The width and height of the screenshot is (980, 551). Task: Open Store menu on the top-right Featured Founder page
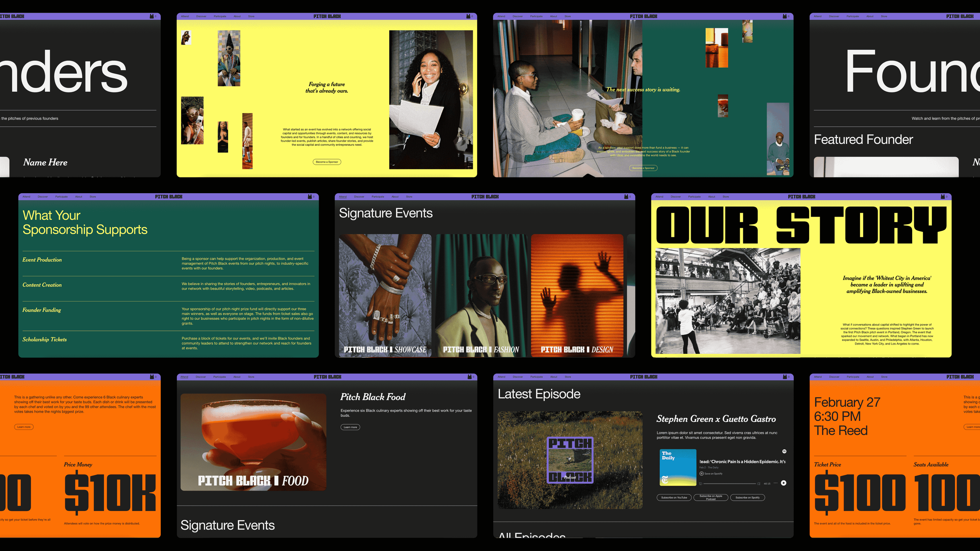click(x=884, y=16)
